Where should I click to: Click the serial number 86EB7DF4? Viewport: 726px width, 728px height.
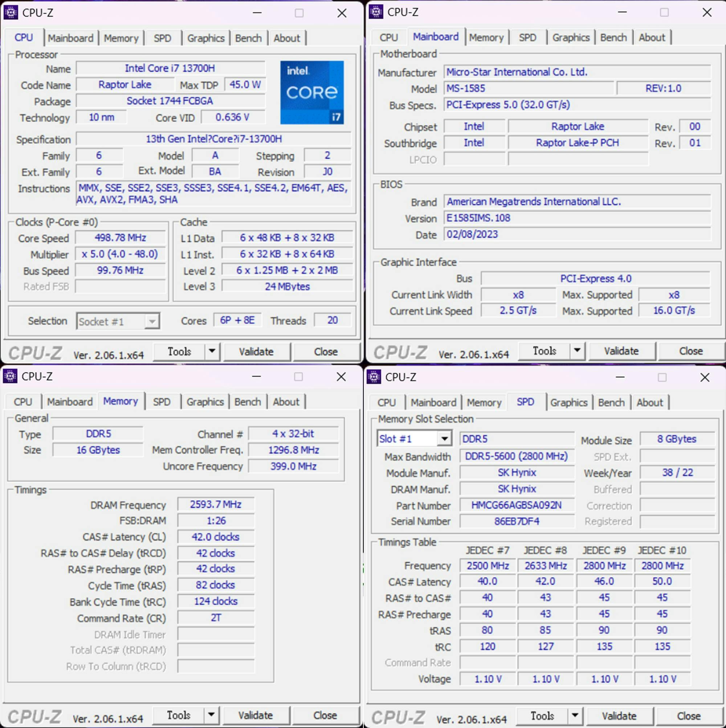517,521
